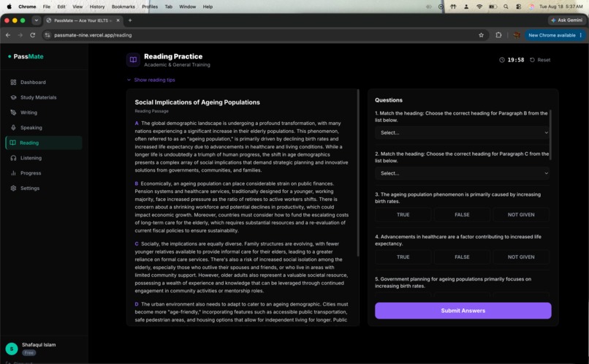This screenshot has height=364, width=589.
Task: Mark question 4 as NOT GIVEN
Action: (x=521, y=257)
